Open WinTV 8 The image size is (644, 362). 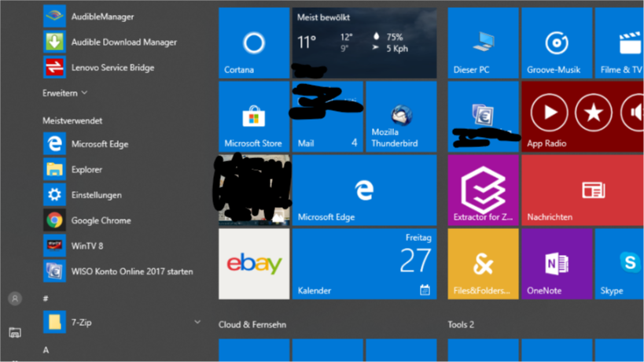pos(123,246)
